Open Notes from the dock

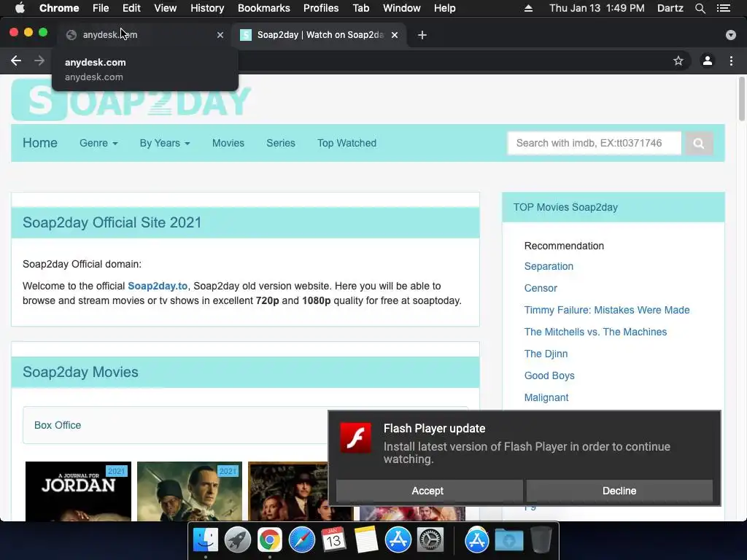click(x=366, y=540)
